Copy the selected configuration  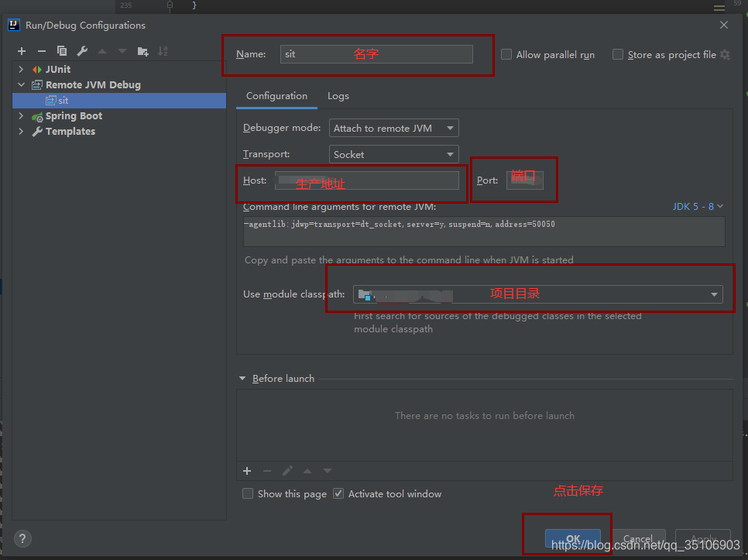pos(61,51)
